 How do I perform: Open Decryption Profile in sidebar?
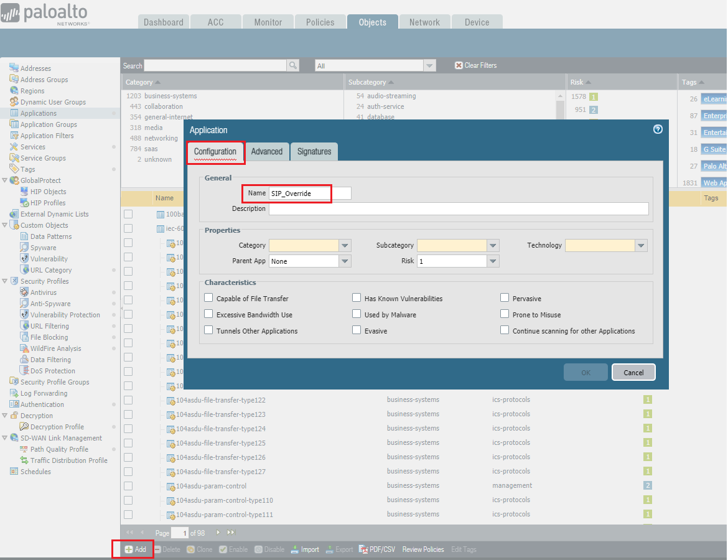[57, 427]
